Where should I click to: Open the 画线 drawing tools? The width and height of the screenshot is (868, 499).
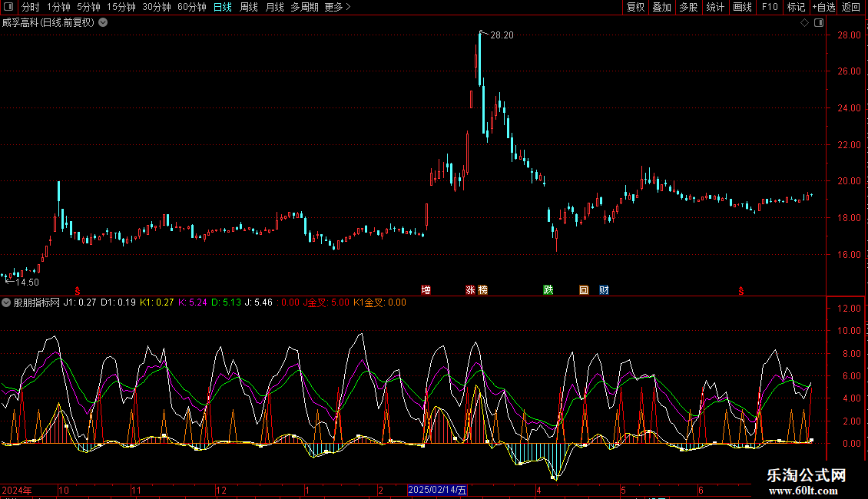(x=742, y=8)
